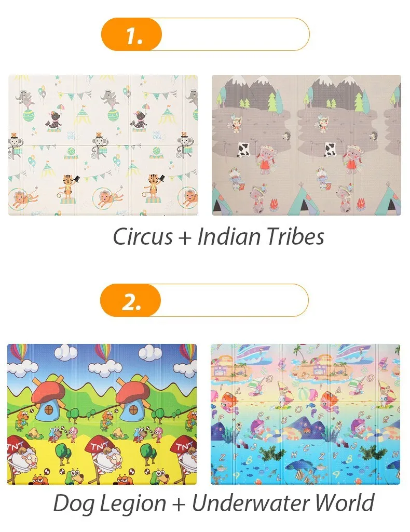Click the campfire on Indian Tribes mat
Screen dimensions: 410x532
(x=274, y=205)
